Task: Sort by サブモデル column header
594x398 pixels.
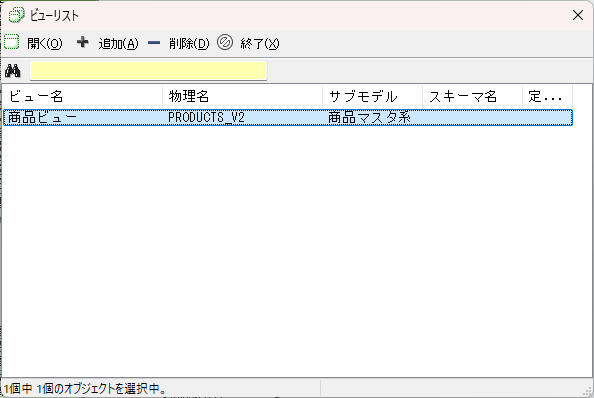Action: [x=372, y=97]
